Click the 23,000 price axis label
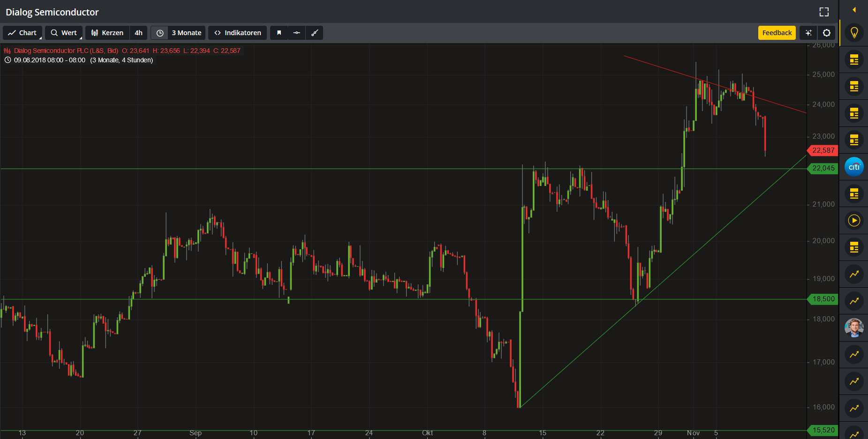 click(823, 136)
